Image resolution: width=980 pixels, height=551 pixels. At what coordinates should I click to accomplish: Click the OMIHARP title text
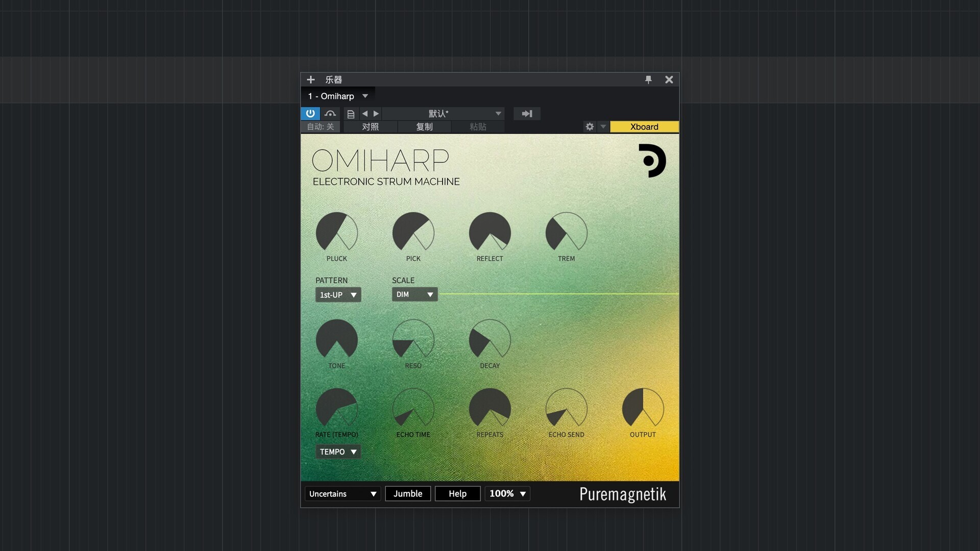tap(380, 160)
